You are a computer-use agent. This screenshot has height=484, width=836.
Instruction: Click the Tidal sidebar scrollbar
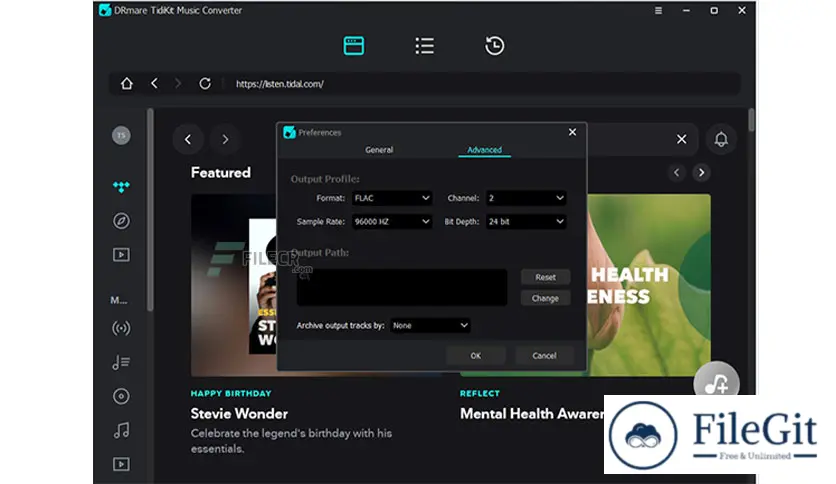(x=150, y=209)
